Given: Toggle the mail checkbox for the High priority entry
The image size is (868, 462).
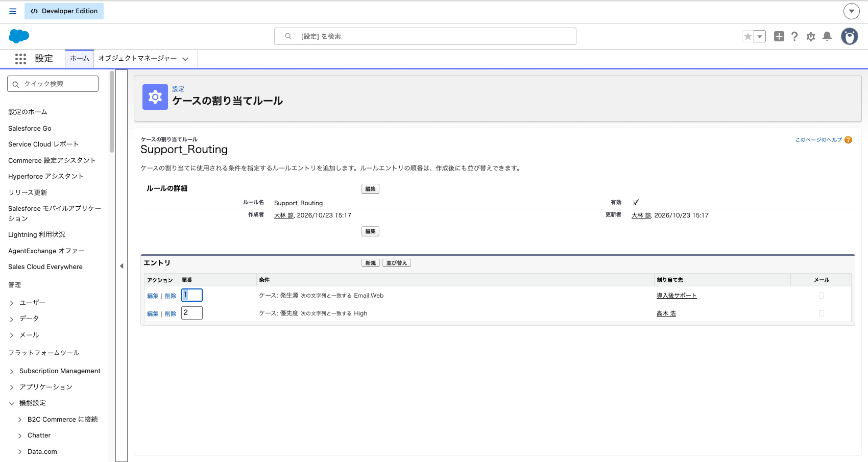Looking at the screenshot, I should pos(821,313).
